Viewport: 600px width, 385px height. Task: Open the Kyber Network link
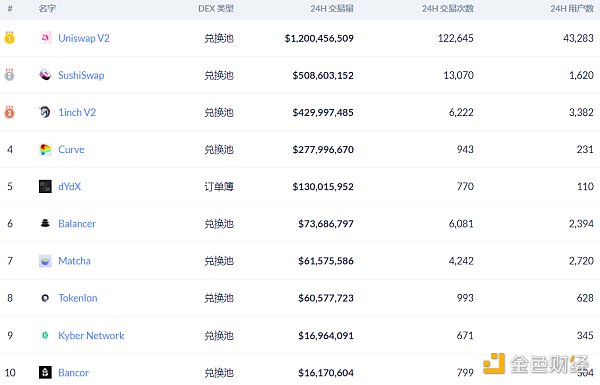click(x=91, y=335)
